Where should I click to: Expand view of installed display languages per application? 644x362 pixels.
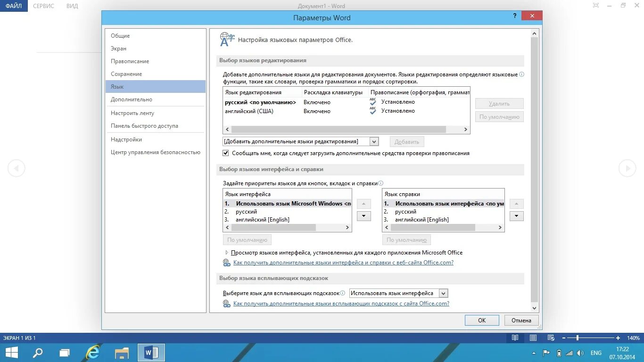[x=227, y=253]
